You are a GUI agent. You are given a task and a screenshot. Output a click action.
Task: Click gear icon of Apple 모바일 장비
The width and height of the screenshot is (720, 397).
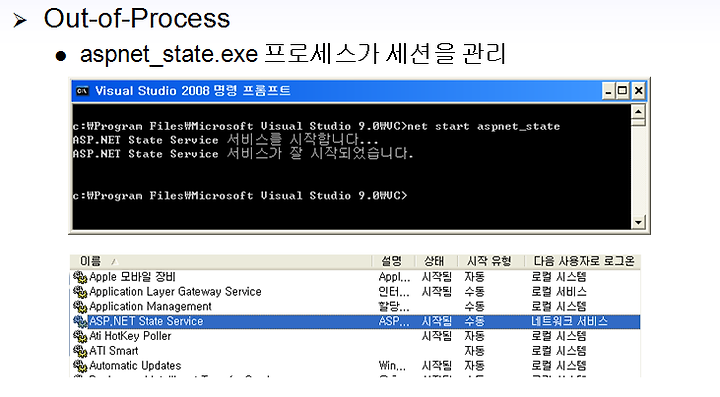[80, 277]
